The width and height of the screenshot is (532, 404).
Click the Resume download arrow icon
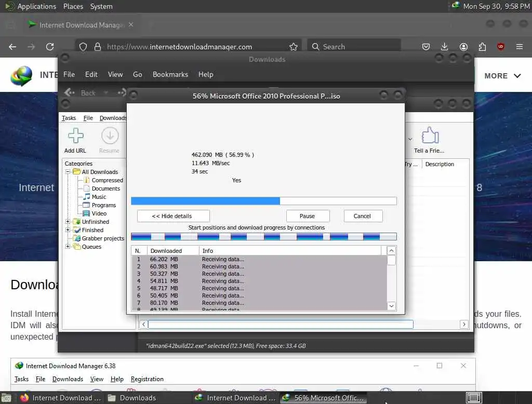(110, 136)
